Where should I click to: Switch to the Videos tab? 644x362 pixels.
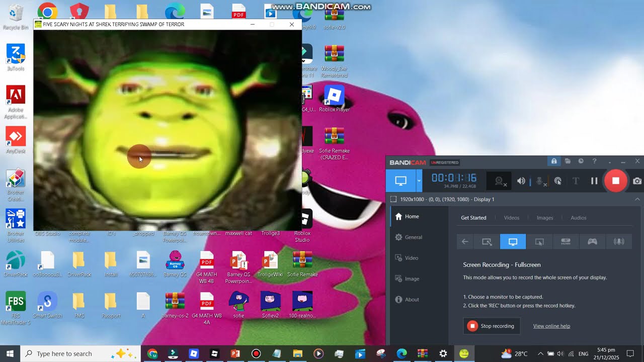click(512, 218)
